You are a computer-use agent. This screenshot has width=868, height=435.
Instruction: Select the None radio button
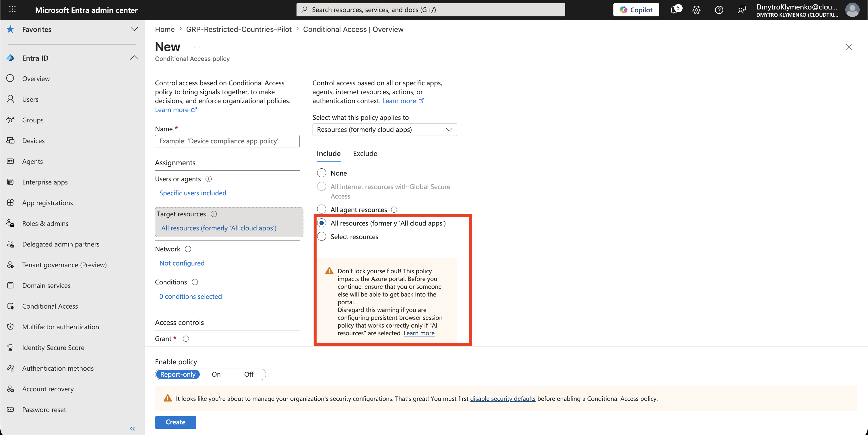point(321,173)
